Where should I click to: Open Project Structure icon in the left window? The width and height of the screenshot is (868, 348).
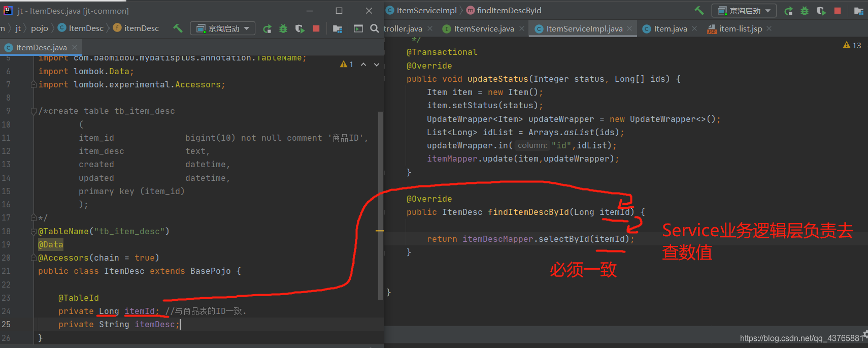tap(337, 29)
